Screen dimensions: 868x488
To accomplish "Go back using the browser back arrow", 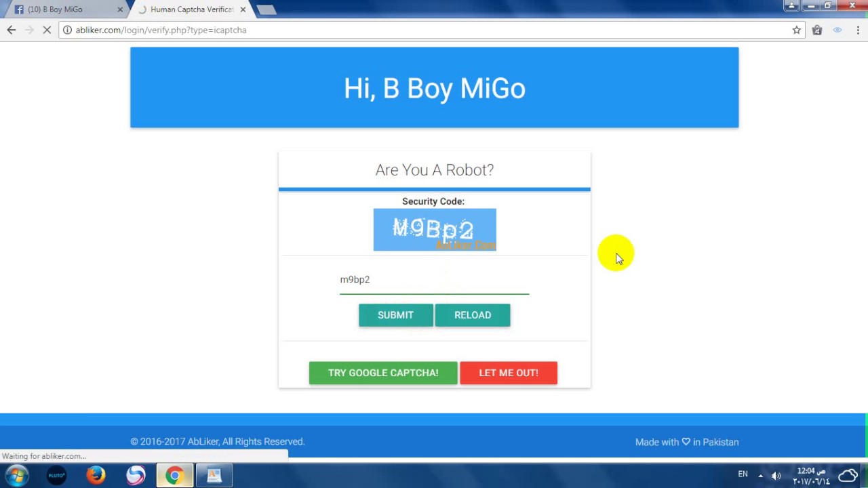I will pyautogui.click(x=12, y=30).
